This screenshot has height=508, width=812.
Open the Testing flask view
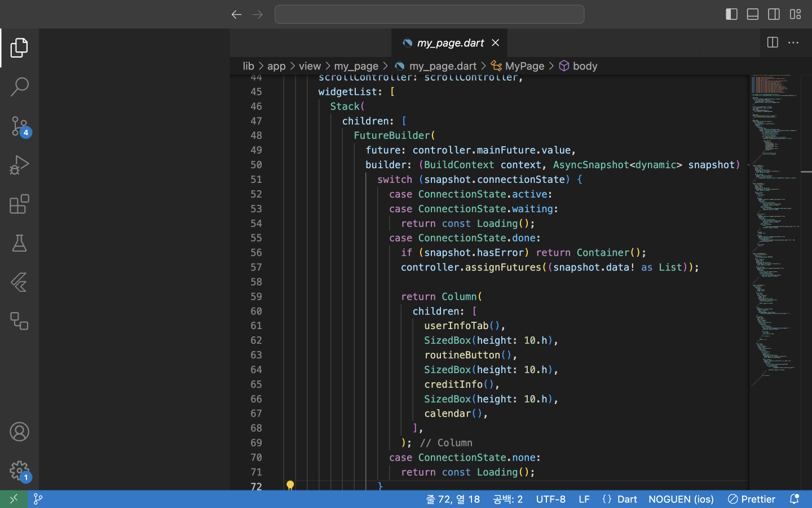(x=19, y=243)
